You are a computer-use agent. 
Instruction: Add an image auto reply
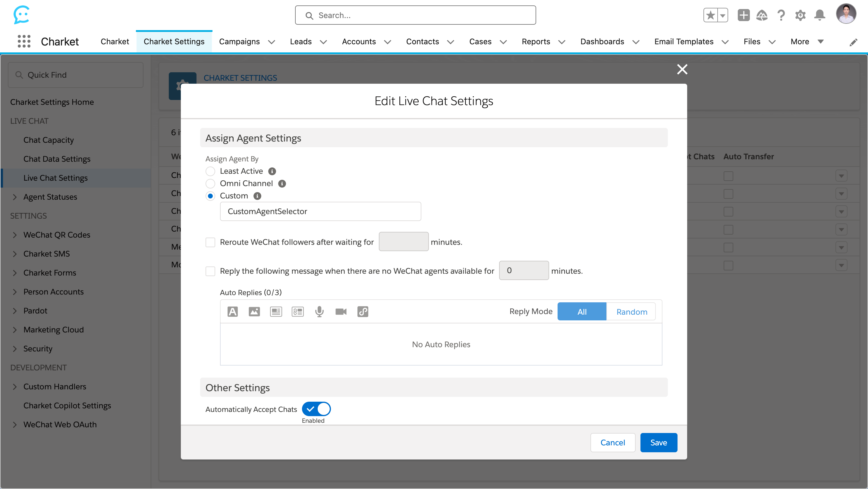click(254, 312)
